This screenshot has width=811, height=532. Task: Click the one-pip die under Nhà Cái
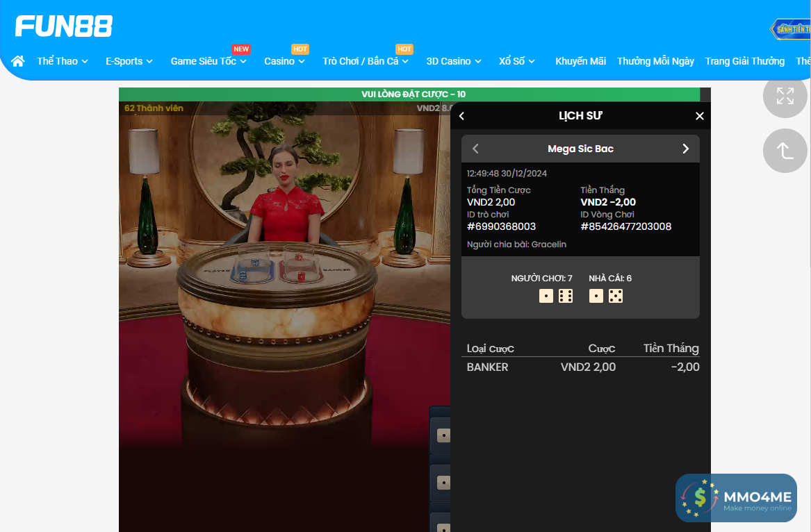[596, 296]
